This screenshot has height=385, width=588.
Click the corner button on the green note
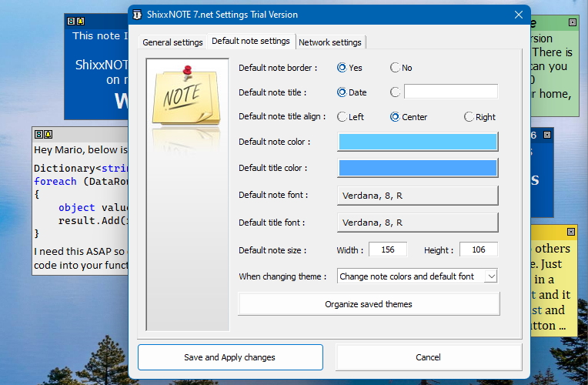click(x=570, y=23)
